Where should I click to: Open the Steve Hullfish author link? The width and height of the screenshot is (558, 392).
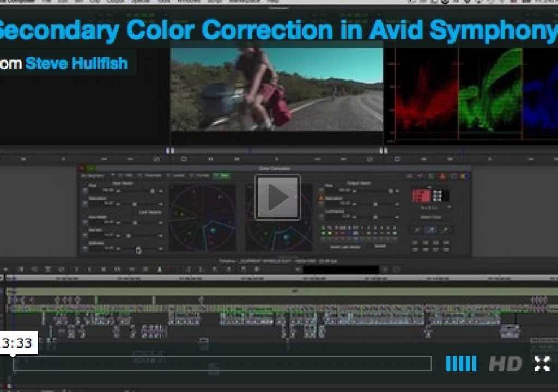point(76,63)
